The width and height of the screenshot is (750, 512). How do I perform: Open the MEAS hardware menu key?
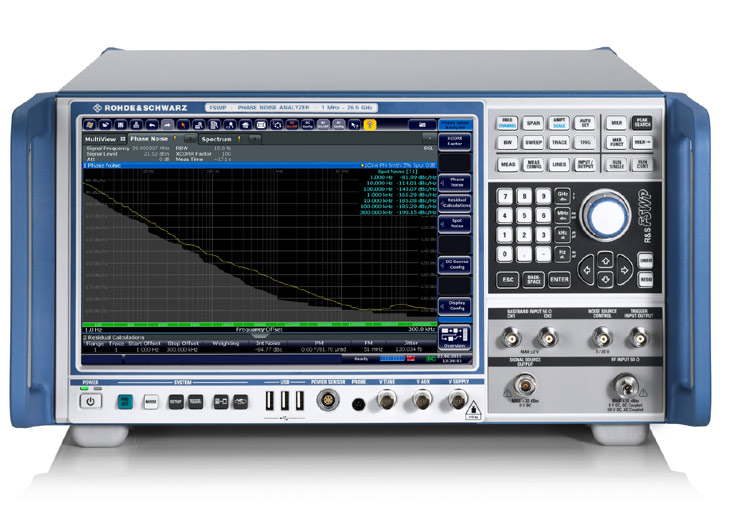click(507, 165)
